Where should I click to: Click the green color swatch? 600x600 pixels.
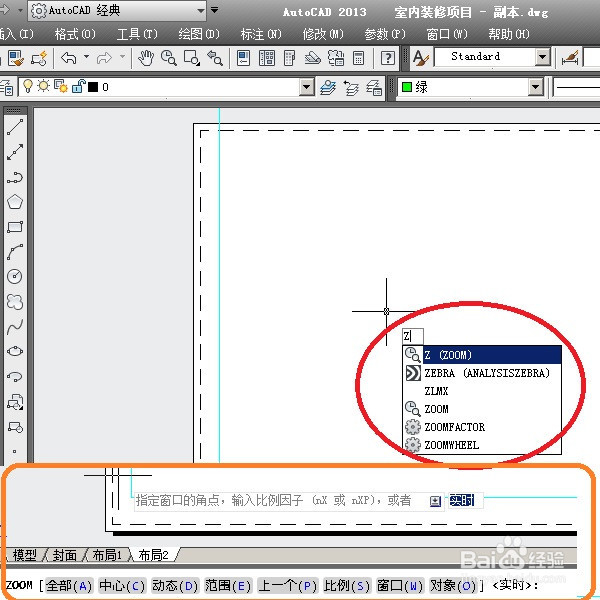pos(407,87)
